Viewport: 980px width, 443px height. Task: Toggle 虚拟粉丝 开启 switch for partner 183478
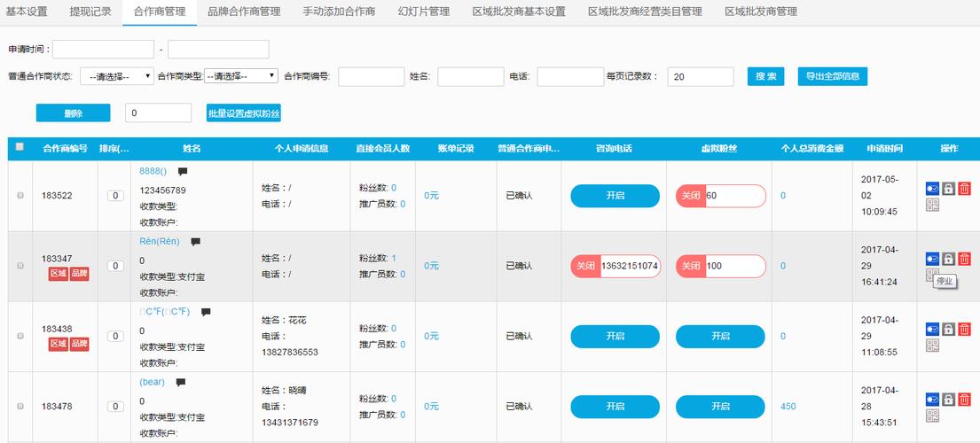pos(720,406)
